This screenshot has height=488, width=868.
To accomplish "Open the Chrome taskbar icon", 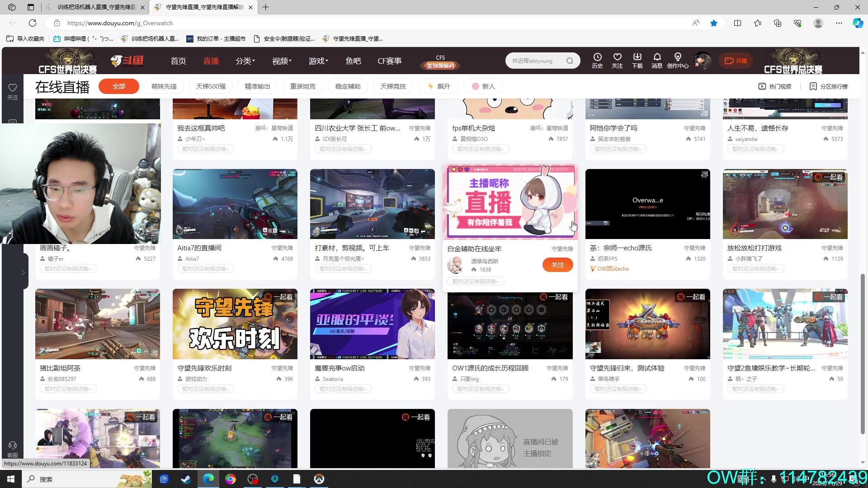I will click(x=230, y=479).
